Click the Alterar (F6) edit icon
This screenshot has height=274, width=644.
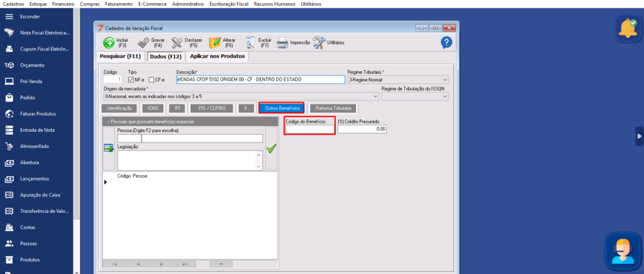214,42
